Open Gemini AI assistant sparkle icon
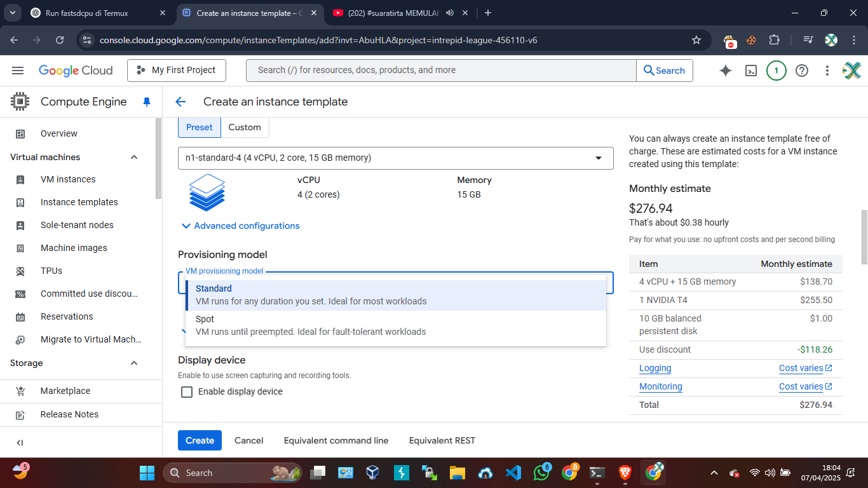The image size is (868, 488). coord(726,71)
